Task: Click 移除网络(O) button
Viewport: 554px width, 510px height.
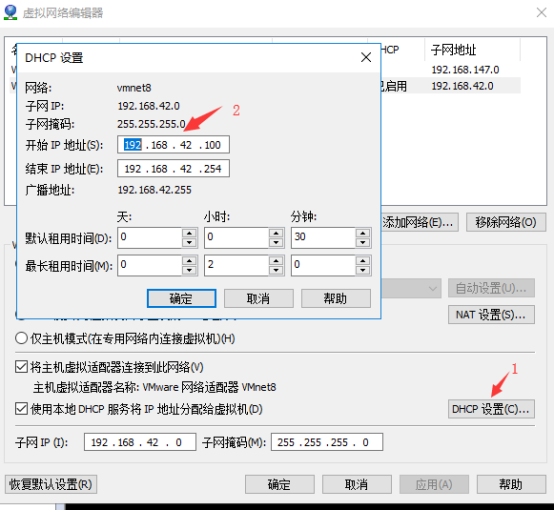Action: [x=506, y=222]
